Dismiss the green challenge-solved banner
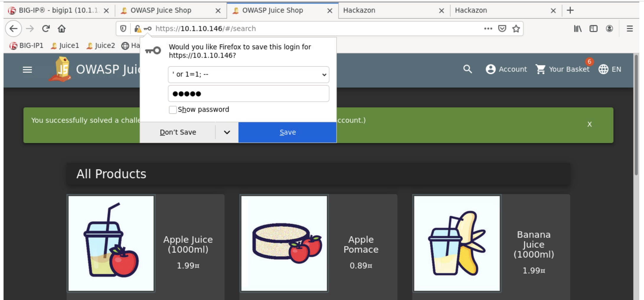644x300 pixels. pyautogui.click(x=589, y=124)
